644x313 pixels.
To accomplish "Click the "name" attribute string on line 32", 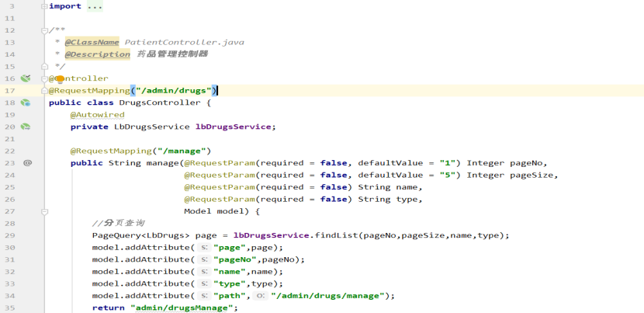I will coord(230,272).
